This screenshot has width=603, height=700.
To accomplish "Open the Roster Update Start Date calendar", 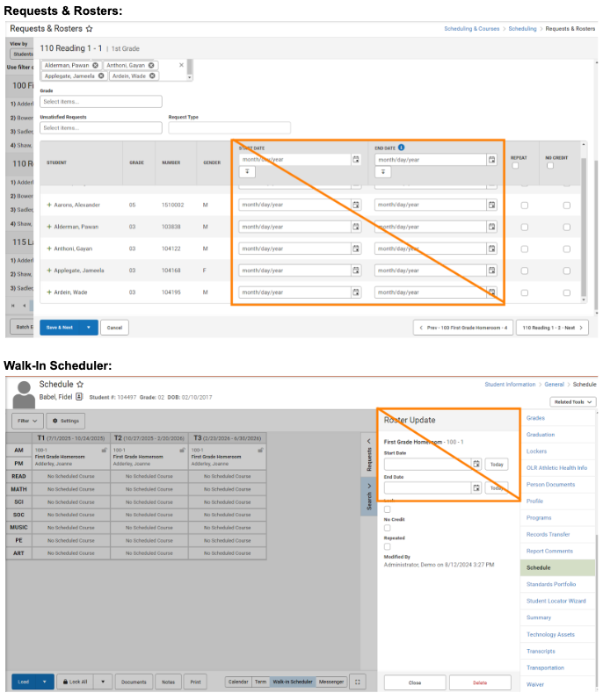I will click(x=476, y=463).
